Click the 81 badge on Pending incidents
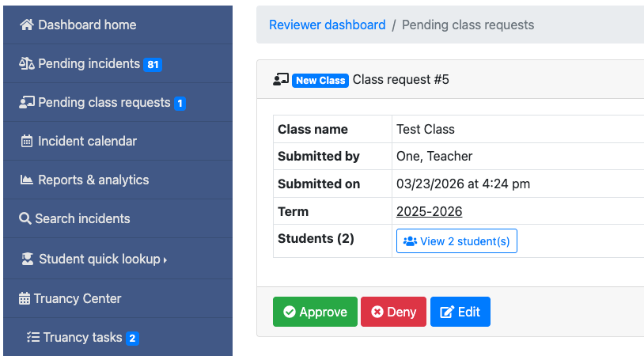 [x=153, y=64]
